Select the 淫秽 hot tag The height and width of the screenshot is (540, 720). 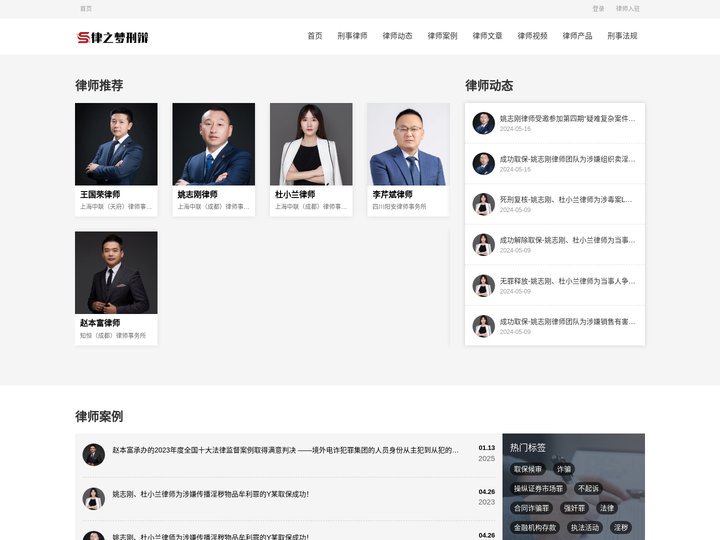pyautogui.click(x=621, y=528)
